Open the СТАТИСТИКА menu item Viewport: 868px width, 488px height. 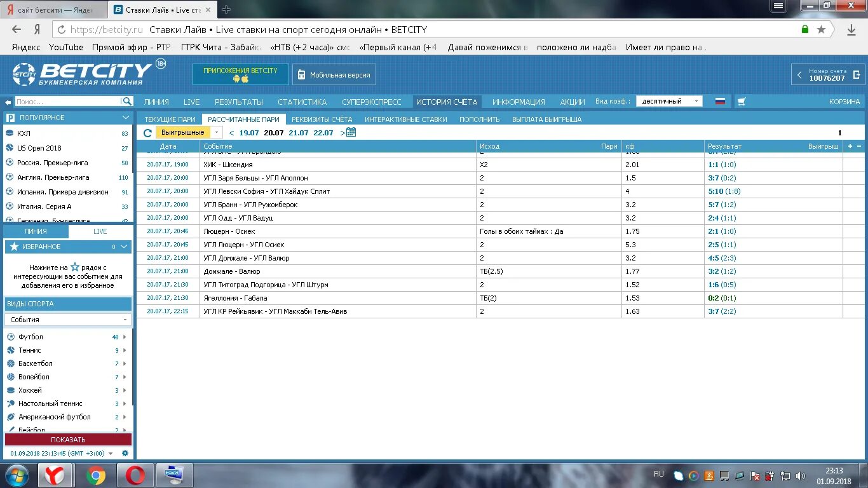[x=302, y=102]
